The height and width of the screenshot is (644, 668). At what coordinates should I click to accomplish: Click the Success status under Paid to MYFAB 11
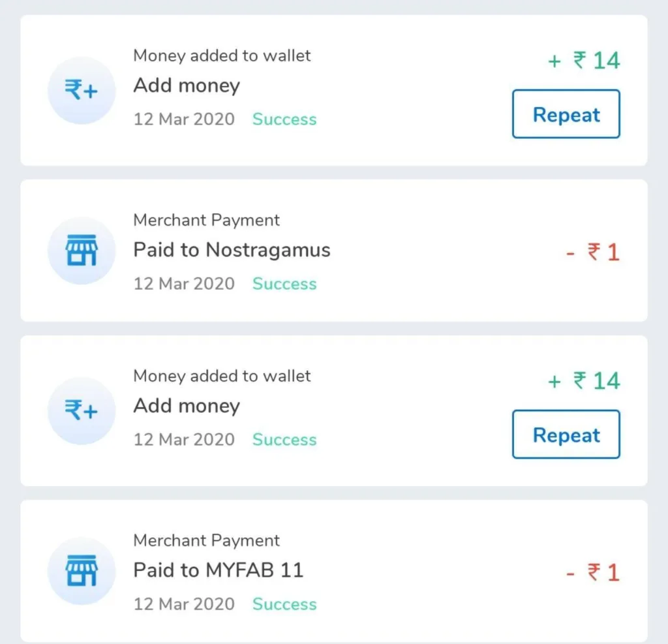pos(284,604)
